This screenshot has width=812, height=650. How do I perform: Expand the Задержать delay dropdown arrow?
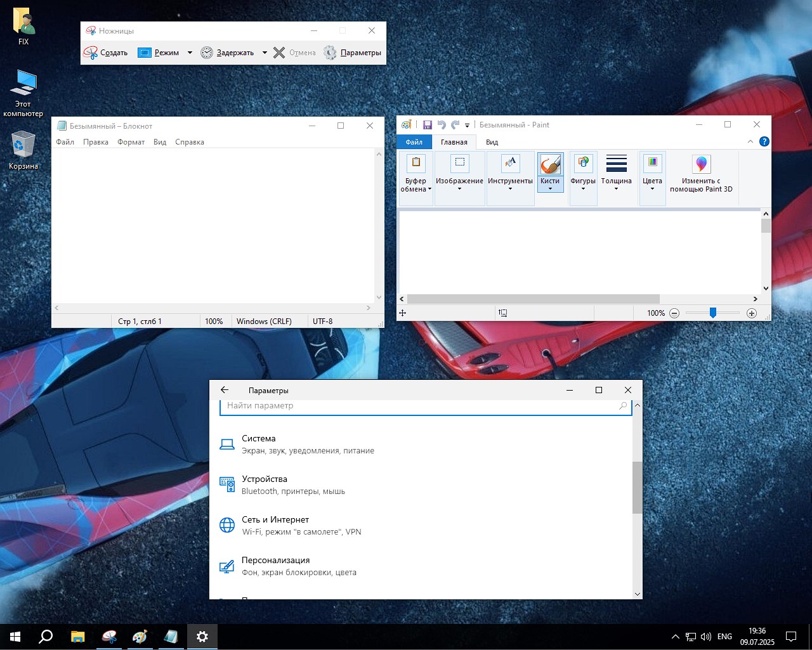265,53
